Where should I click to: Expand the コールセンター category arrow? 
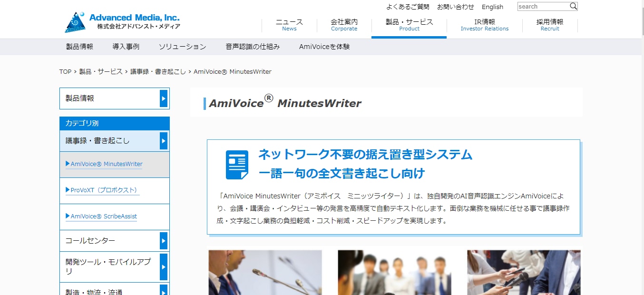tap(164, 241)
